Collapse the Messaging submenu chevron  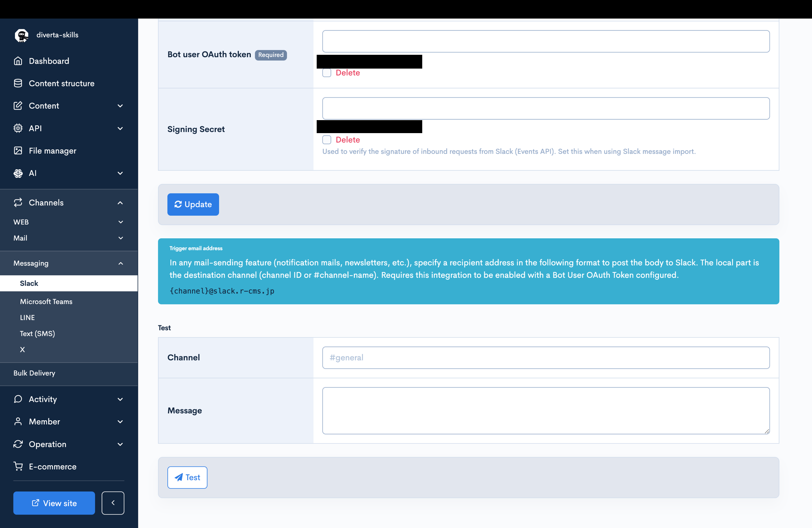point(121,263)
